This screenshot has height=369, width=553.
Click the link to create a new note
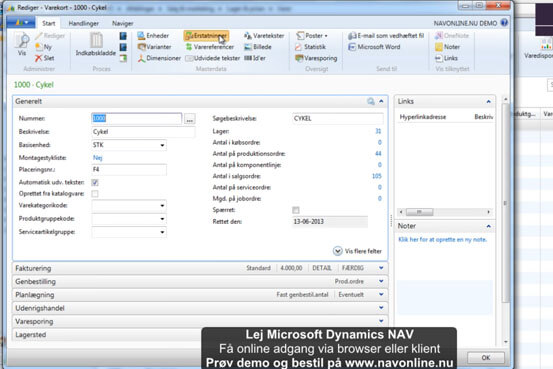(442, 240)
